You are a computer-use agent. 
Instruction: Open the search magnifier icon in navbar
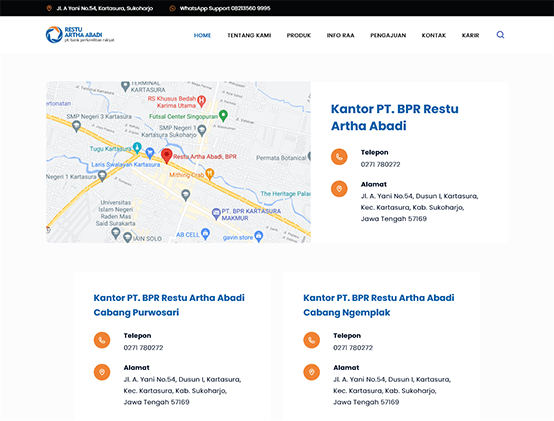[x=500, y=35]
